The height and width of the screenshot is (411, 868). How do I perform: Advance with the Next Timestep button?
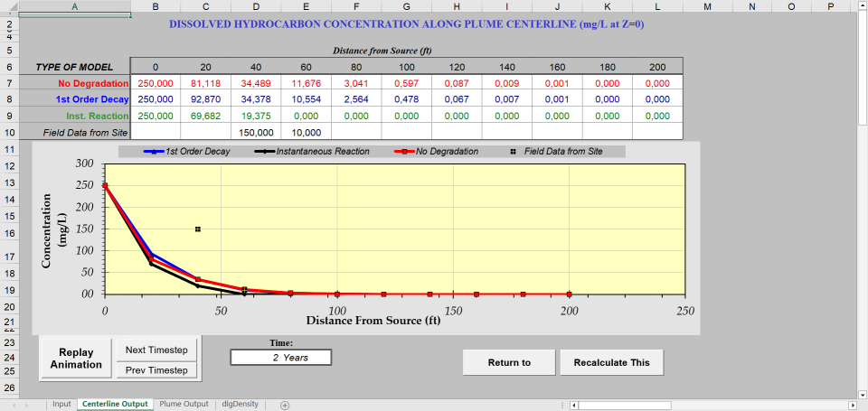(x=157, y=350)
